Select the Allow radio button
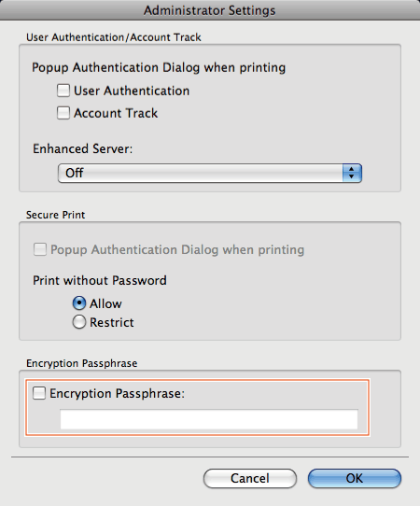Viewport: 420px width, 506px height. 79,303
